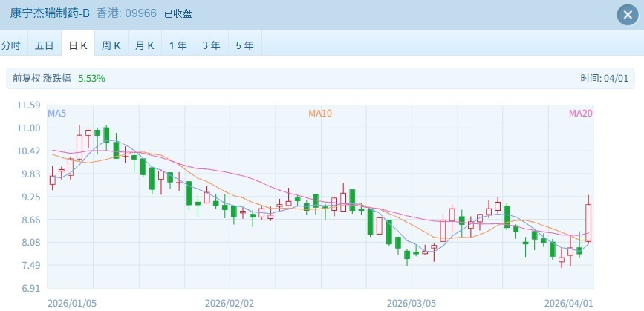644x311 pixels.
Task: Open the 5年 range tab
Action: [245, 45]
